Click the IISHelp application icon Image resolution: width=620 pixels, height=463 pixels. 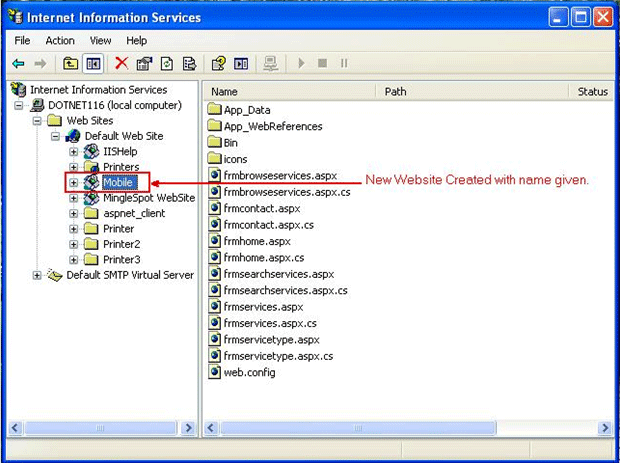(x=91, y=151)
